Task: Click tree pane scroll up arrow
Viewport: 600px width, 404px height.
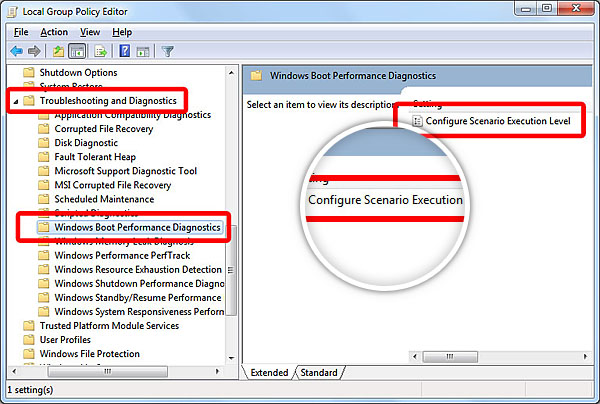Action: point(231,72)
